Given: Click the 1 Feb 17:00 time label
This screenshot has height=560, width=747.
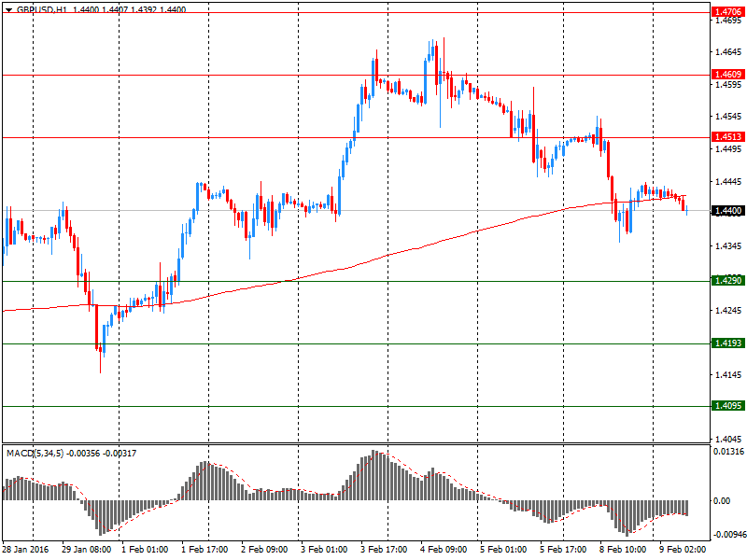Looking at the screenshot, I should tap(204, 550).
